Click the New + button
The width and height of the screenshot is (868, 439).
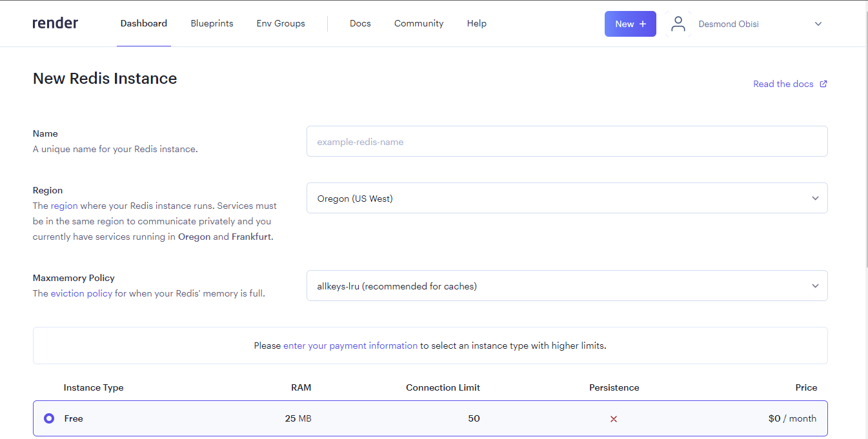click(631, 24)
